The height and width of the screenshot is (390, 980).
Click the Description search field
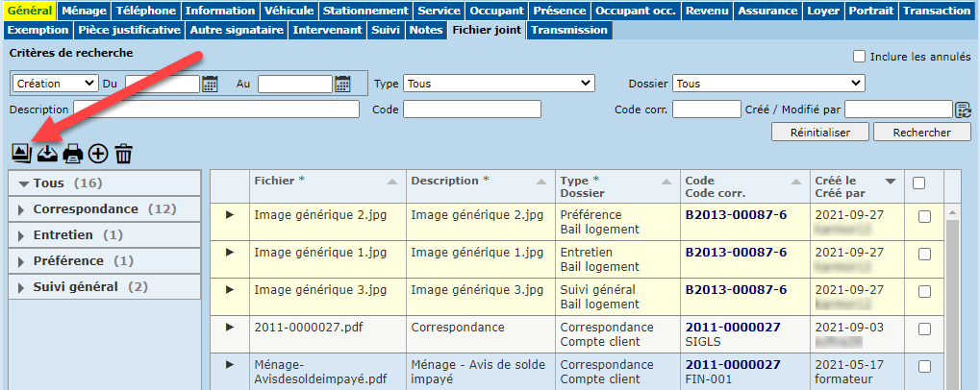pyautogui.click(x=216, y=110)
